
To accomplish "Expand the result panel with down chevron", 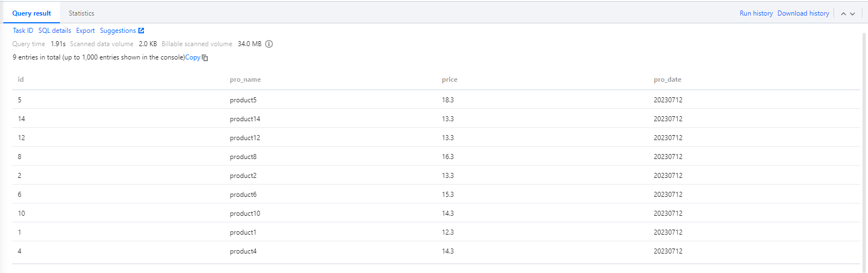I will coord(852,14).
